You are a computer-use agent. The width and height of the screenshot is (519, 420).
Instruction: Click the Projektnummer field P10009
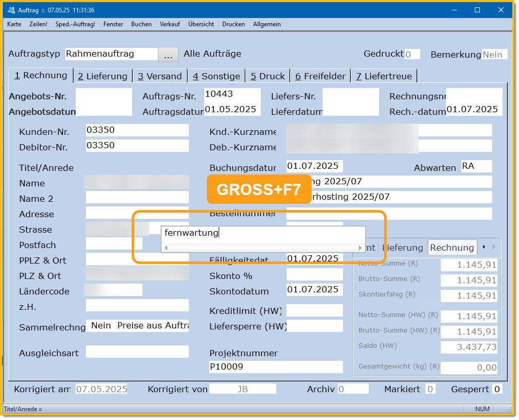coord(276,367)
